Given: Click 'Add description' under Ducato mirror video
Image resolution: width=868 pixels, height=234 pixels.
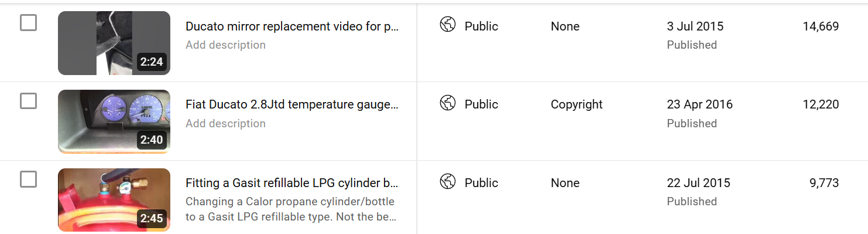Looking at the screenshot, I should [x=225, y=45].
